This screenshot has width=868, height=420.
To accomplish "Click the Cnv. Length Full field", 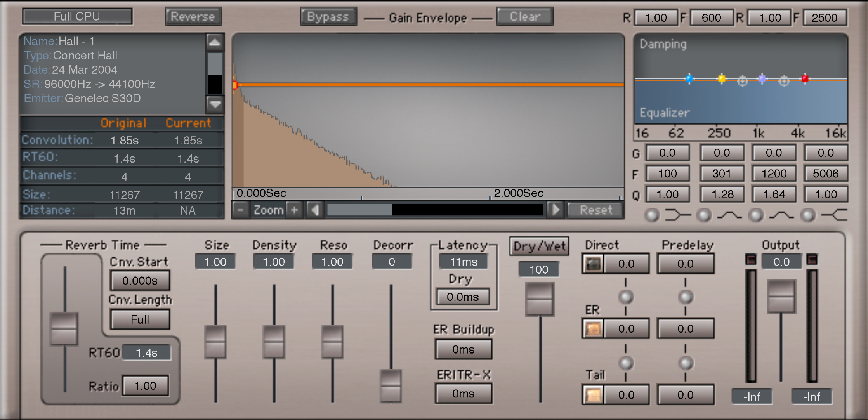I will (140, 319).
